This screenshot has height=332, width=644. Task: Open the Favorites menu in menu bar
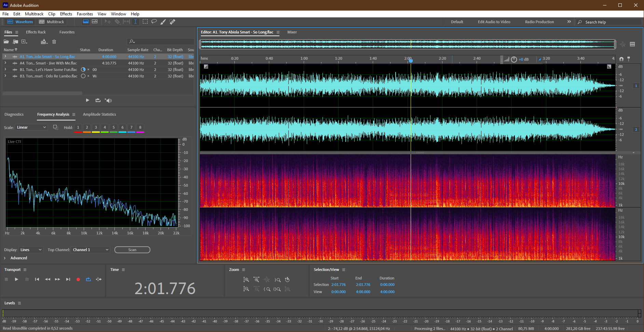pyautogui.click(x=85, y=14)
